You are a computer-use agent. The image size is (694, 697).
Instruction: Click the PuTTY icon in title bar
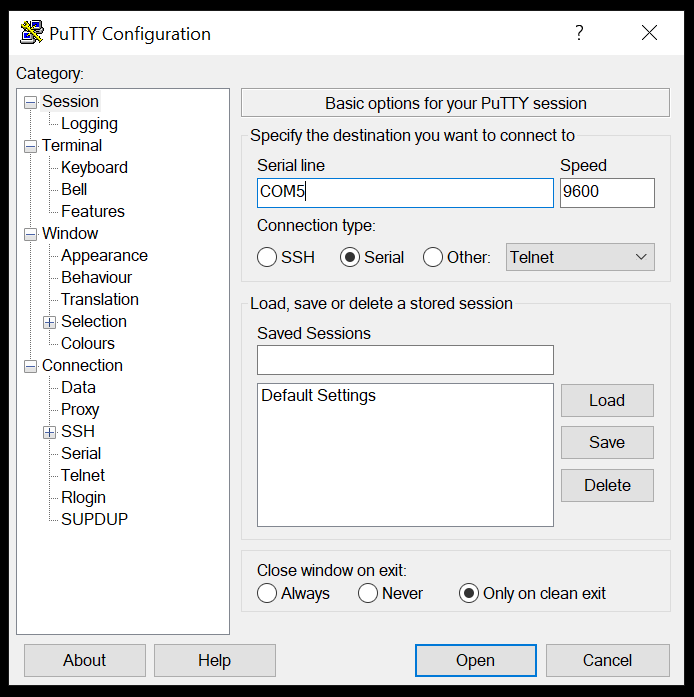pyautogui.click(x=32, y=32)
